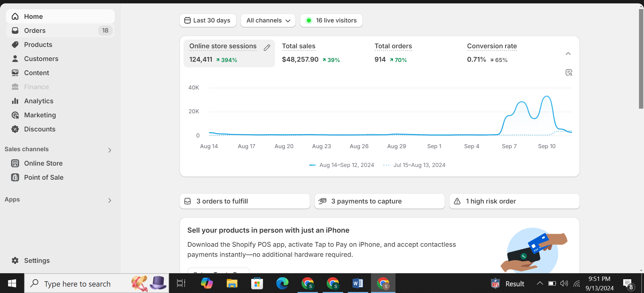Open 3 payments to capture

(x=380, y=201)
